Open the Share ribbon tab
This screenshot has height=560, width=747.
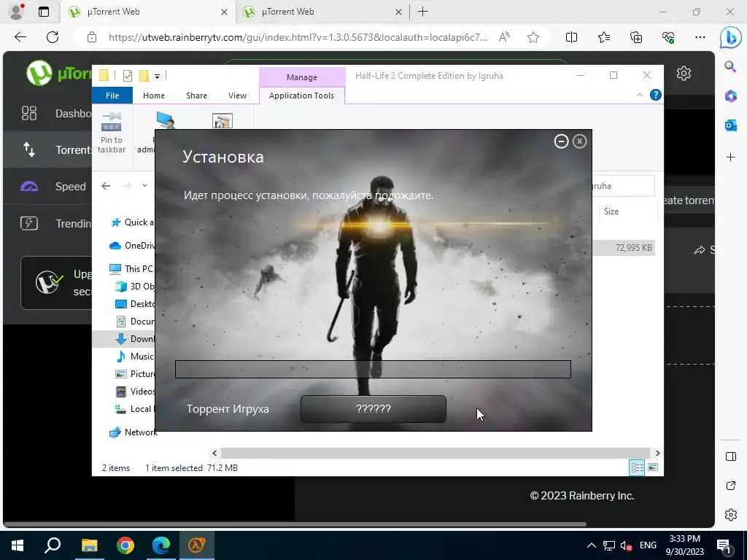[196, 96]
